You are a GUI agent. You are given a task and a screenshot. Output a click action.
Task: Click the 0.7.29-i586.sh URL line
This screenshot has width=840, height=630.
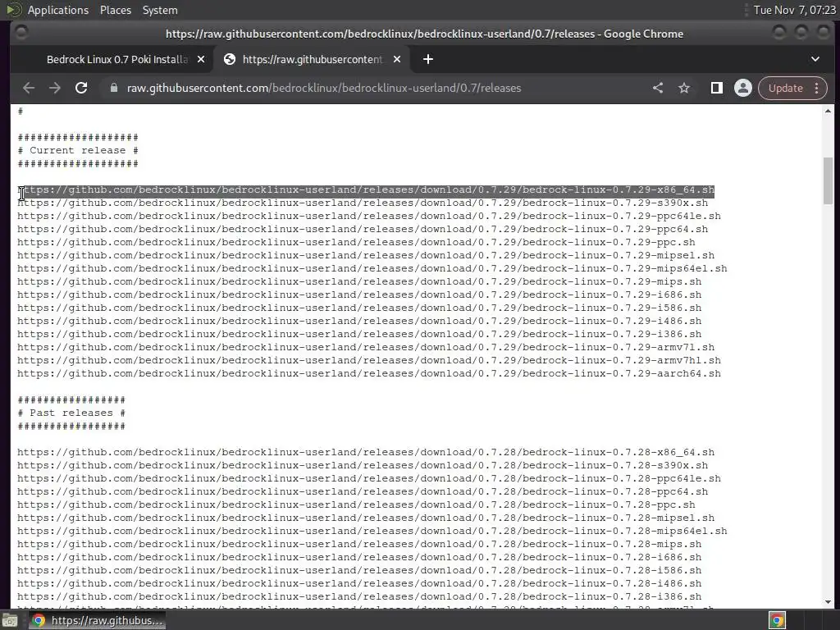pyautogui.click(x=359, y=308)
